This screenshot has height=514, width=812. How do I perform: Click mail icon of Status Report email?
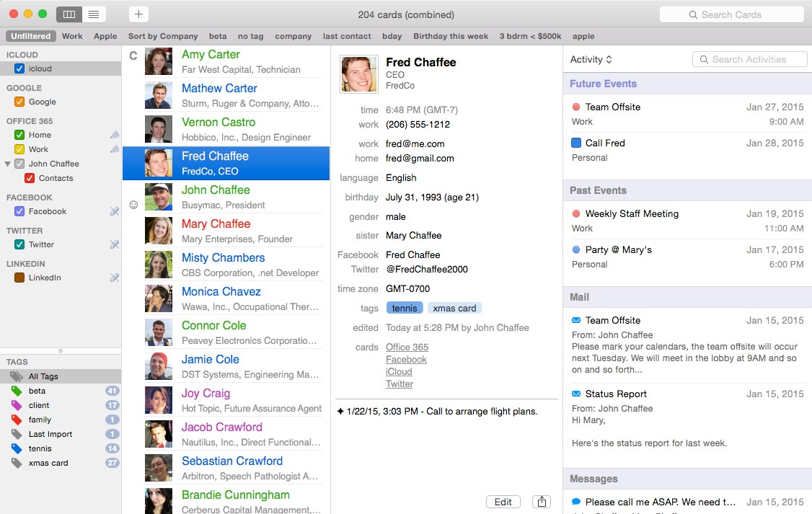[576, 394]
